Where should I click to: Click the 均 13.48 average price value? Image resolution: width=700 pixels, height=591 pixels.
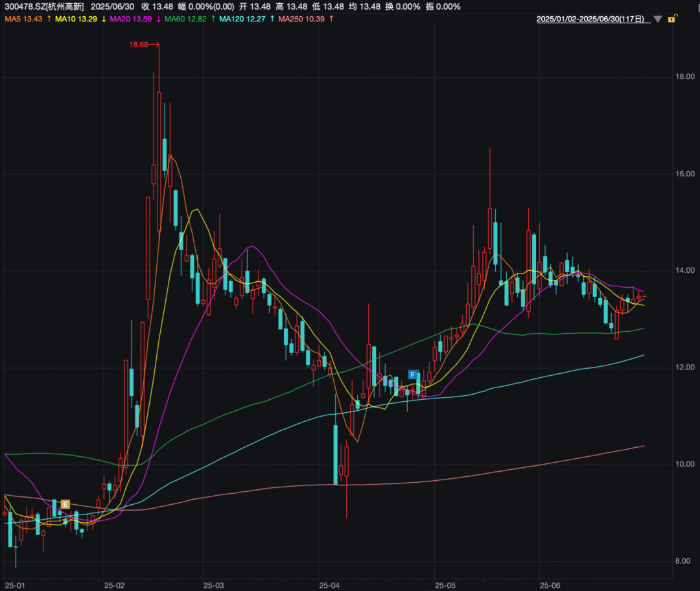(364, 6)
